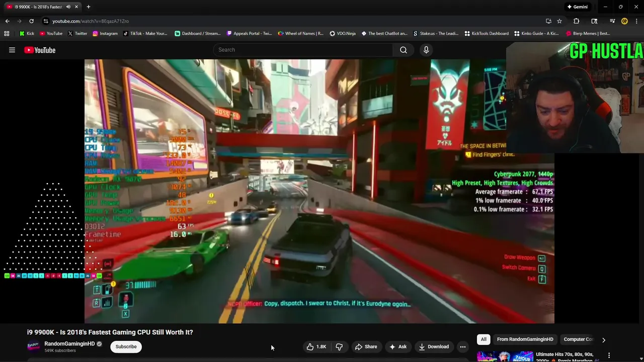Open more actions three-dot menu
The image size is (644, 362).
click(463, 346)
